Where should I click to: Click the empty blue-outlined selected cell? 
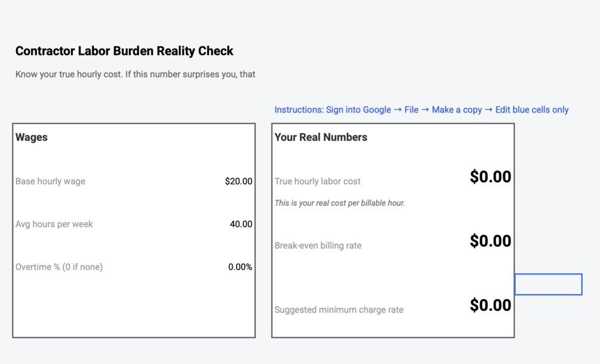[x=548, y=285]
